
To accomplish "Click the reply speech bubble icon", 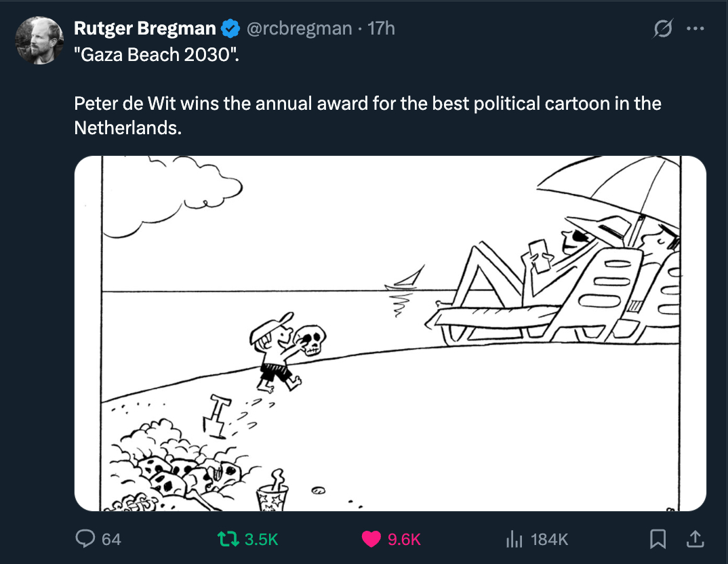I will click(x=85, y=539).
